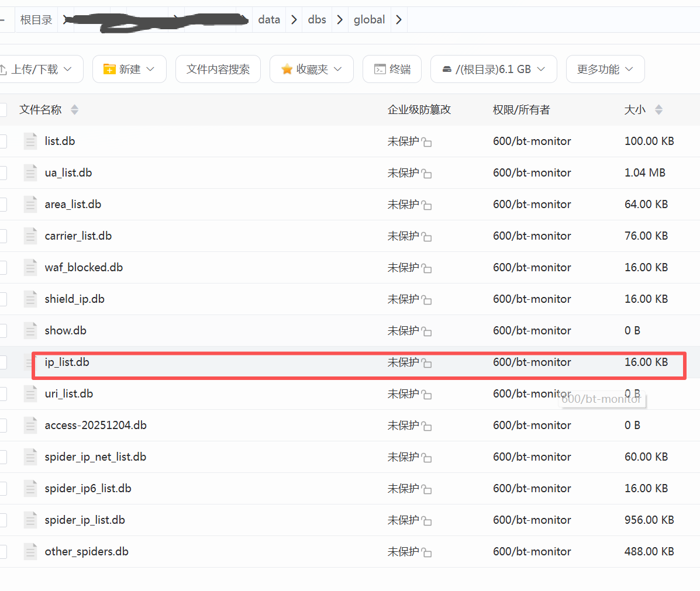Select all files using the header checkbox
This screenshot has height=591, width=700.
3,109
